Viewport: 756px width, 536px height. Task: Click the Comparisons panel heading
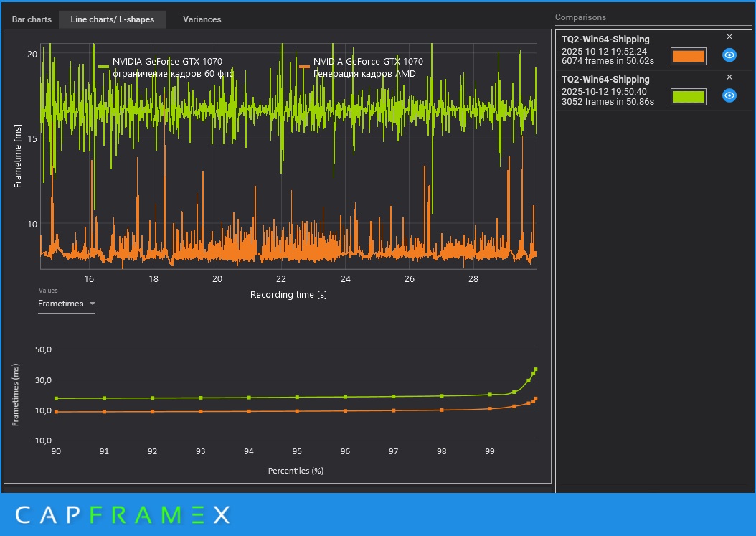(580, 17)
